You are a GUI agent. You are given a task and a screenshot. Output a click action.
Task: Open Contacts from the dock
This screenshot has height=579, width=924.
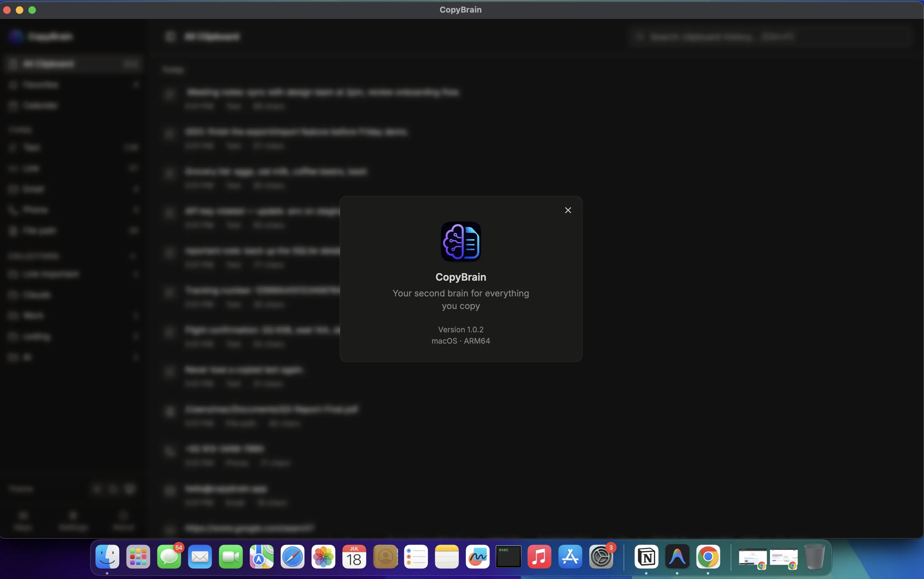pos(385,557)
